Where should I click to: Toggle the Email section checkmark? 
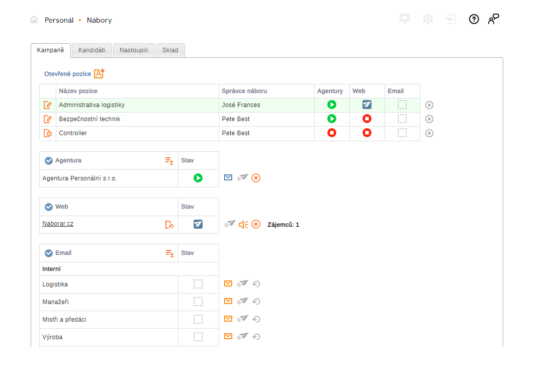click(49, 253)
